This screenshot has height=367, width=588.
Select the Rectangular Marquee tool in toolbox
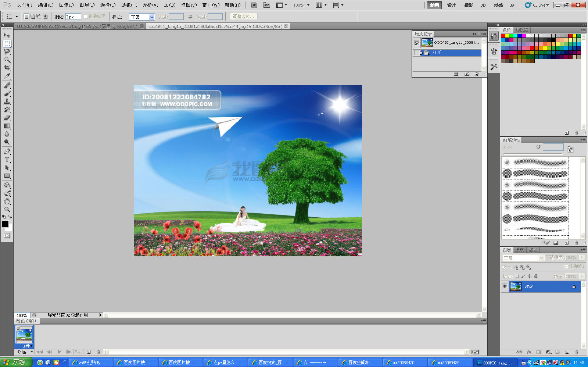pos(7,43)
